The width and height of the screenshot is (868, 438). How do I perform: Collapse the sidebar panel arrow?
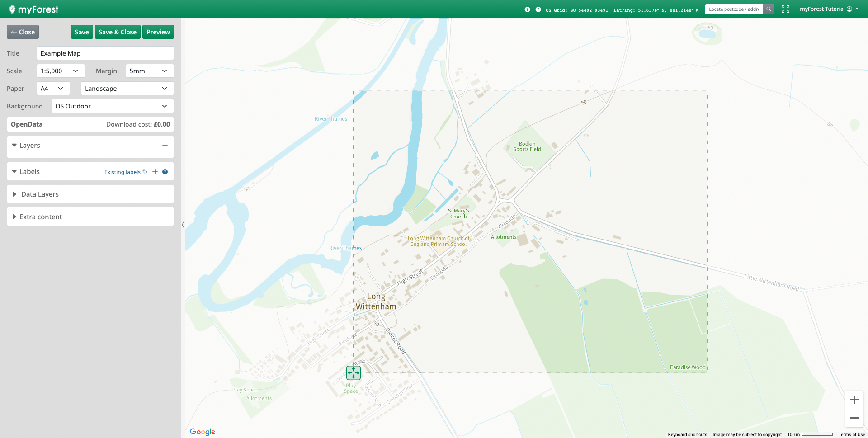pyautogui.click(x=183, y=224)
